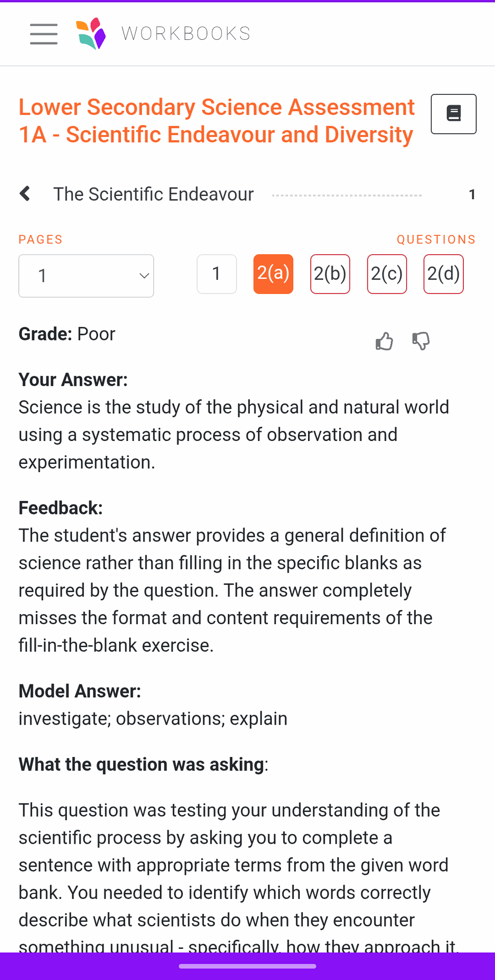Image resolution: width=495 pixels, height=980 pixels.
Task: Open the hamburger navigation menu
Action: (43, 34)
